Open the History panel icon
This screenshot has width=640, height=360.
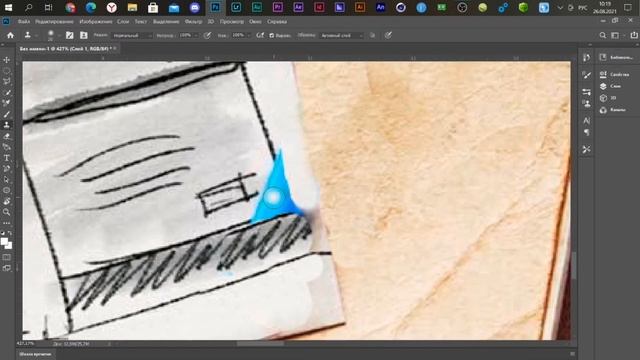pyautogui.click(x=587, y=58)
